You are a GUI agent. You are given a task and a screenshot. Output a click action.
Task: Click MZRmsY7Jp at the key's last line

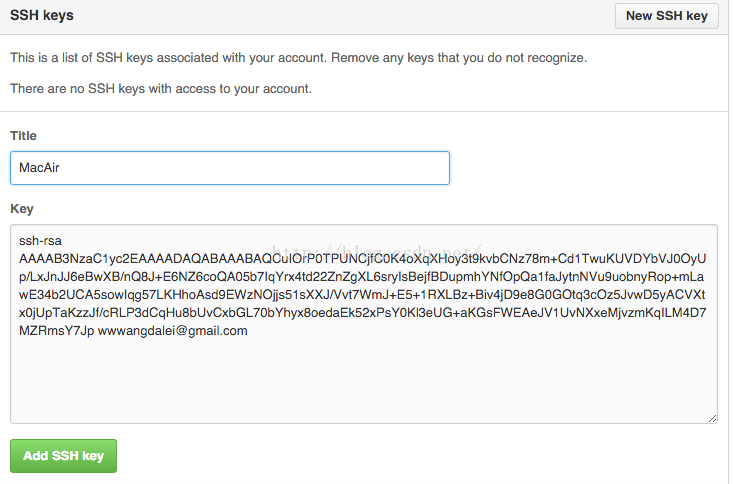coord(57,330)
